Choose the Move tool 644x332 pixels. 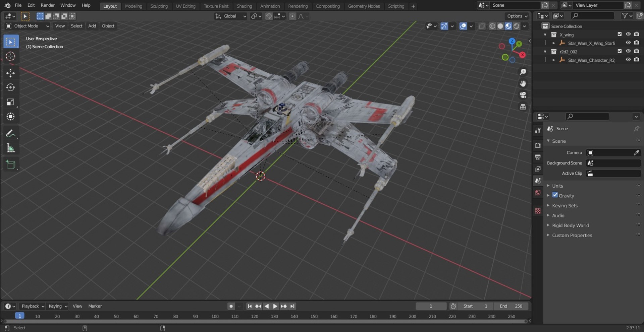pyautogui.click(x=11, y=73)
